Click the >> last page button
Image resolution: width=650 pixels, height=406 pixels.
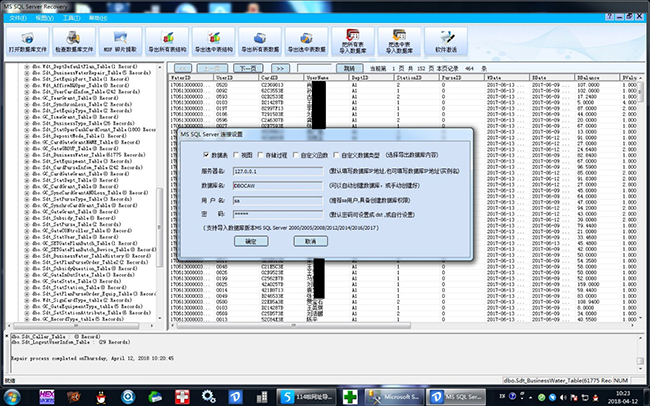pyautogui.click(x=280, y=68)
